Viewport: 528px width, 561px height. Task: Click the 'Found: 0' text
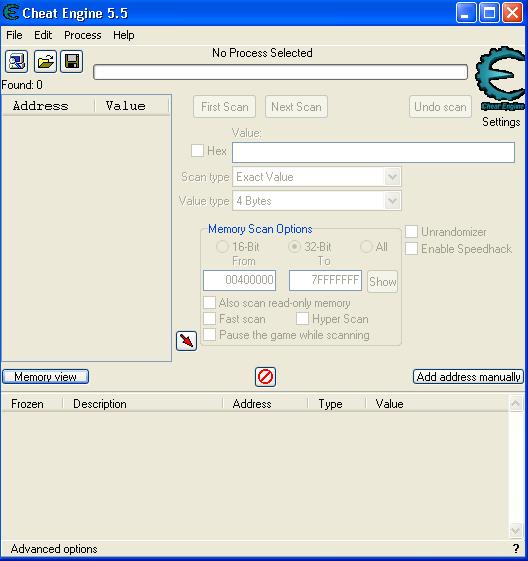(x=22, y=85)
